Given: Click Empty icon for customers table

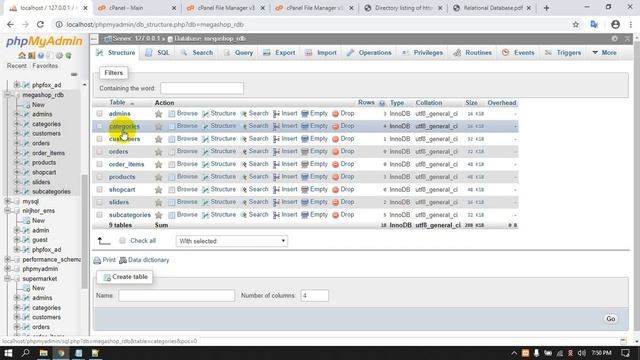Looking at the screenshot, I should pos(304,139).
